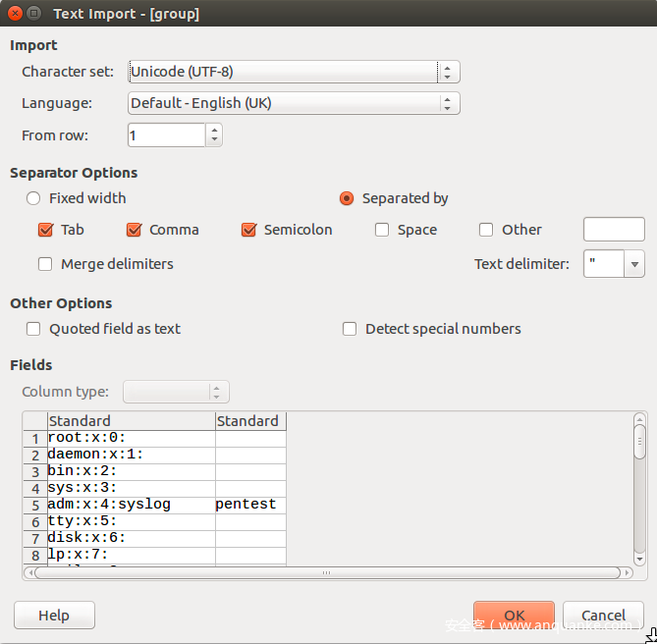Toggle the Semicolon separator checkbox
Viewport: 657px width, 644px height.
coord(248,230)
